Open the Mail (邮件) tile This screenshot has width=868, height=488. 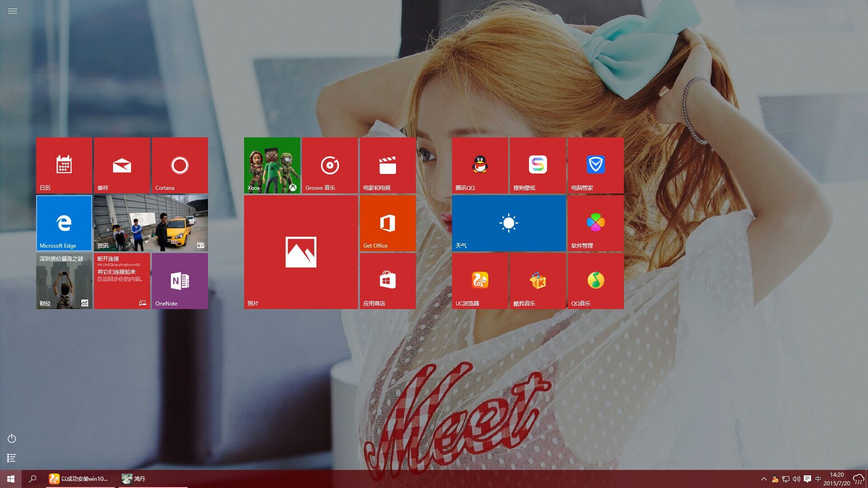point(122,165)
